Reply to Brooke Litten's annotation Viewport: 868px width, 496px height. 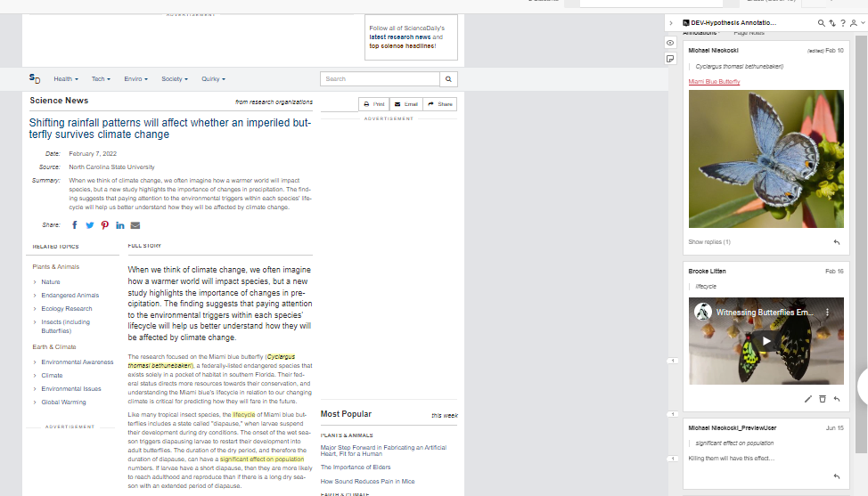pyautogui.click(x=837, y=399)
